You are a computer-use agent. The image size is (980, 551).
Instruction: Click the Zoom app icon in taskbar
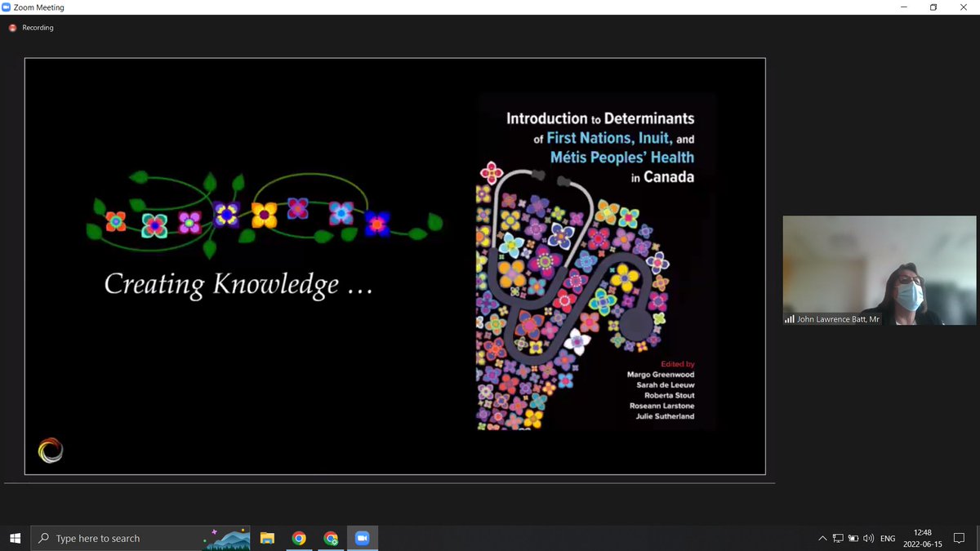(363, 538)
